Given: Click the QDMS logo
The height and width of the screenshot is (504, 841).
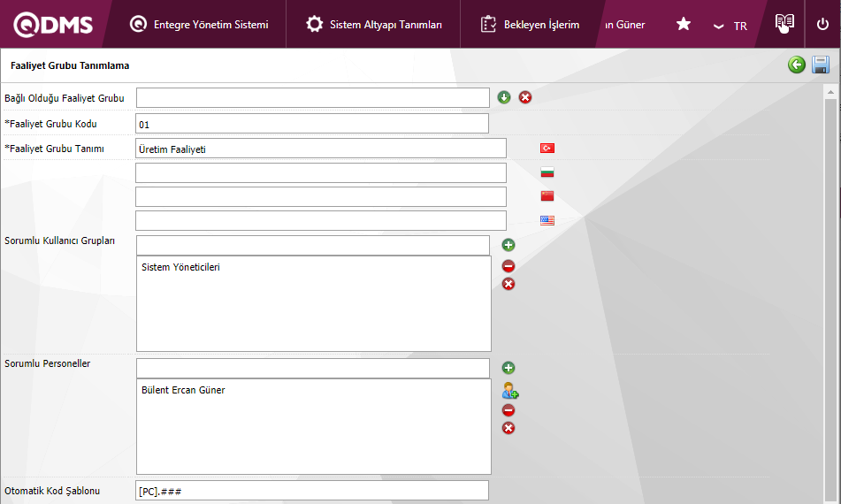Looking at the screenshot, I should [53, 25].
